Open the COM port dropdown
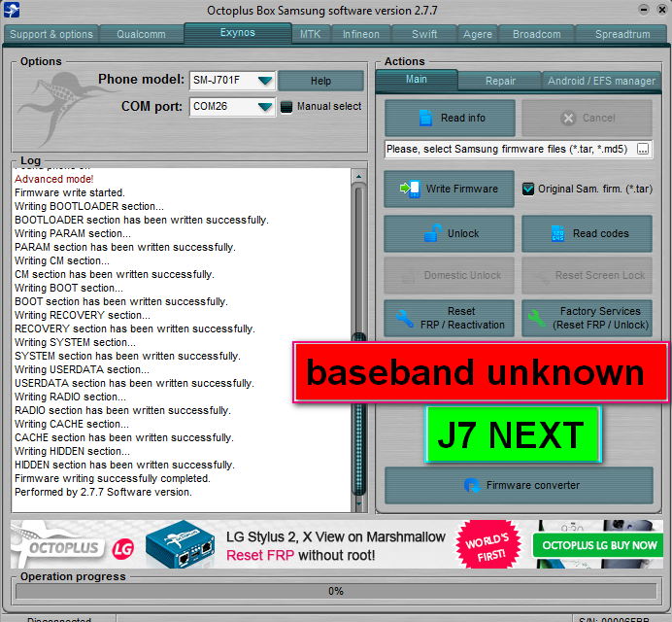 tap(265, 106)
